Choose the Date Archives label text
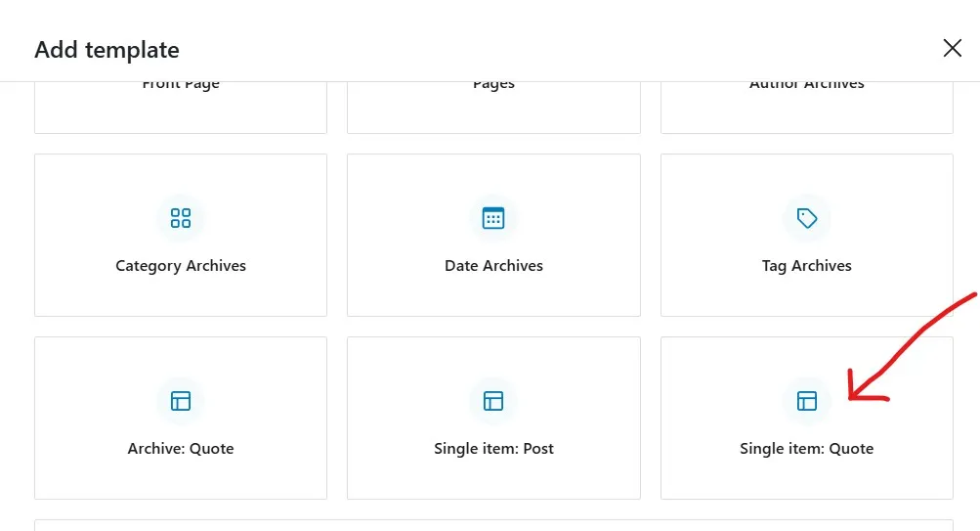The height and width of the screenshot is (531, 980). [x=493, y=266]
